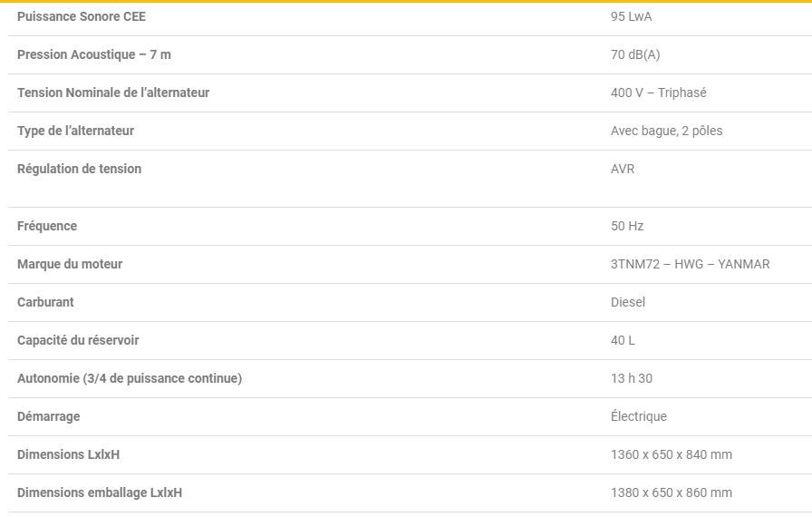Click the "1360 x 650 x 840 mm" value
The width and height of the screenshot is (812, 517).
point(672,454)
